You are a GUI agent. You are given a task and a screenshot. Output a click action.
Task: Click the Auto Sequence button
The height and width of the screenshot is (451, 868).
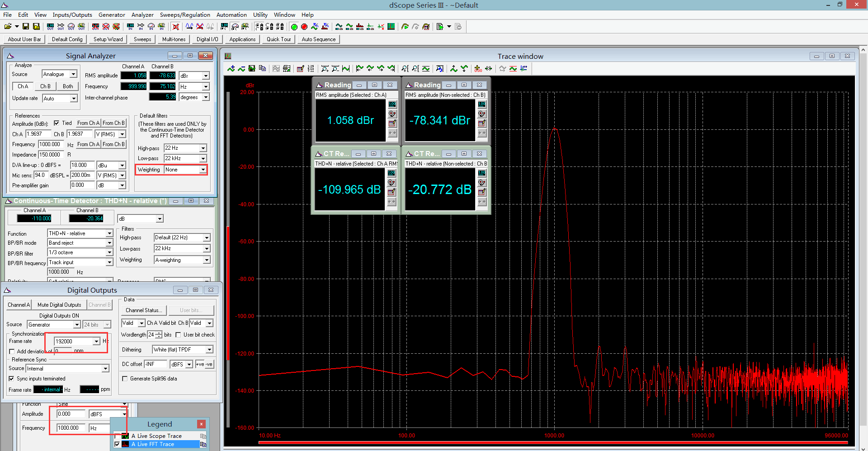coord(318,39)
